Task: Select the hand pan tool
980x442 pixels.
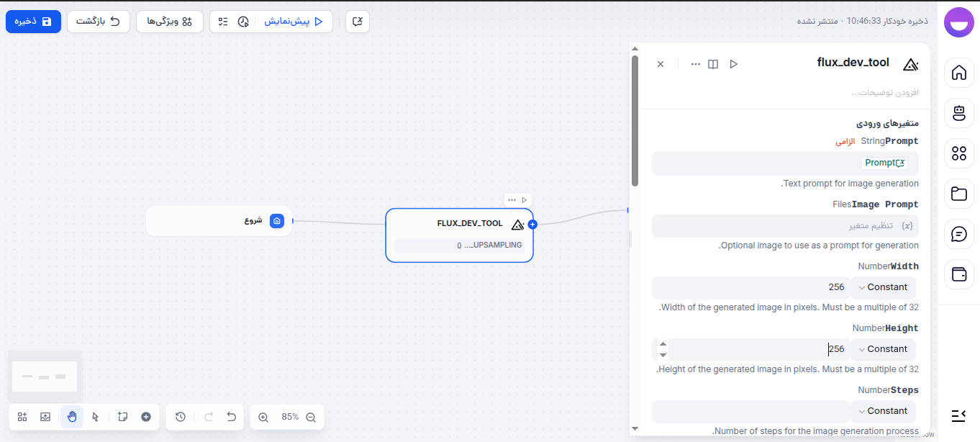Action: click(71, 417)
